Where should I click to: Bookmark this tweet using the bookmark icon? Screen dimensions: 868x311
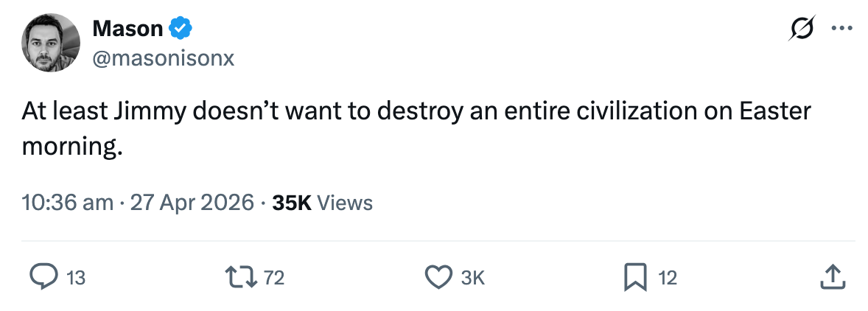tap(634, 277)
